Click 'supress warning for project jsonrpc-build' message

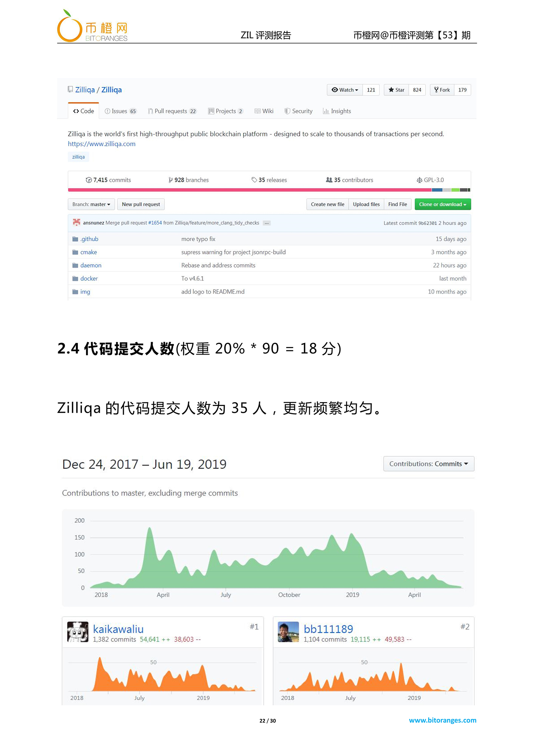[x=233, y=252]
